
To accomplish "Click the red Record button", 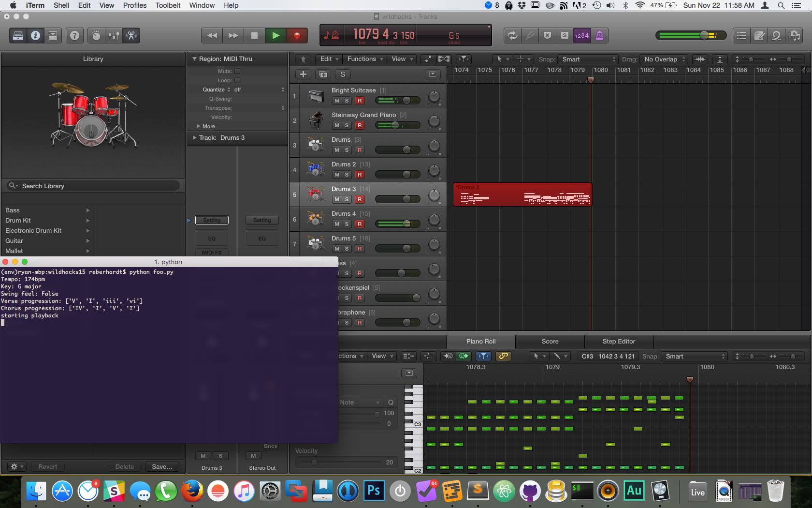I will pyautogui.click(x=297, y=35).
